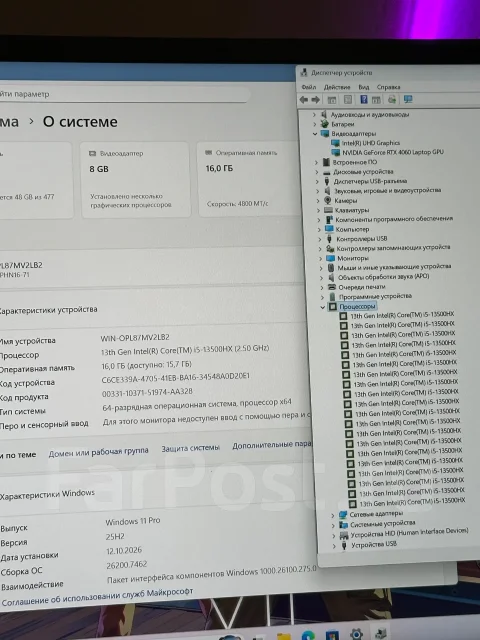Select the 16,0 ГБ (доступно: 15,7 ГБ) value

point(146,365)
